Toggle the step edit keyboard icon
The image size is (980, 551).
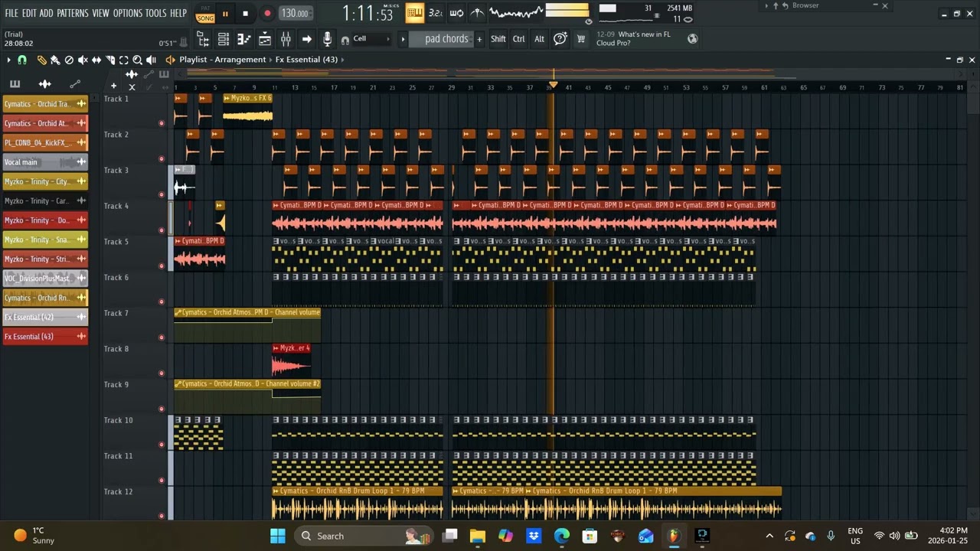point(414,13)
